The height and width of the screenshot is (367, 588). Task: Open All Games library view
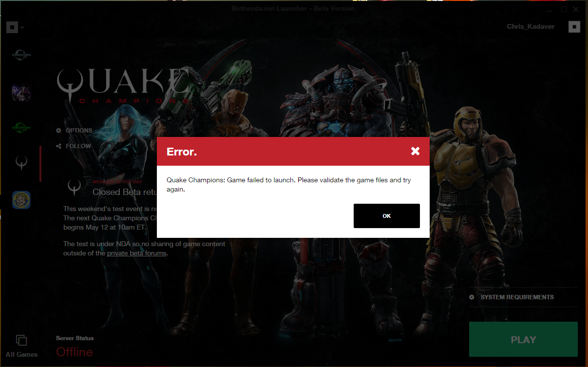pos(21,347)
